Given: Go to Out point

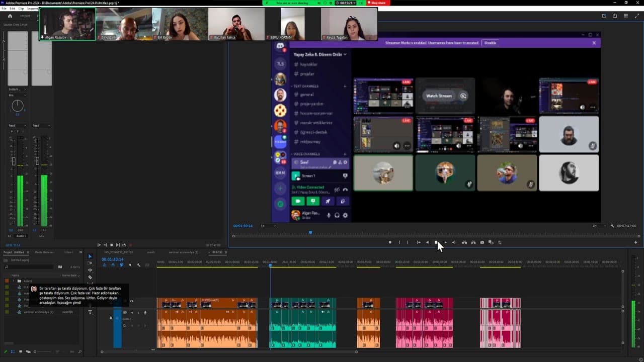Looking at the screenshot, I should (x=453, y=242).
